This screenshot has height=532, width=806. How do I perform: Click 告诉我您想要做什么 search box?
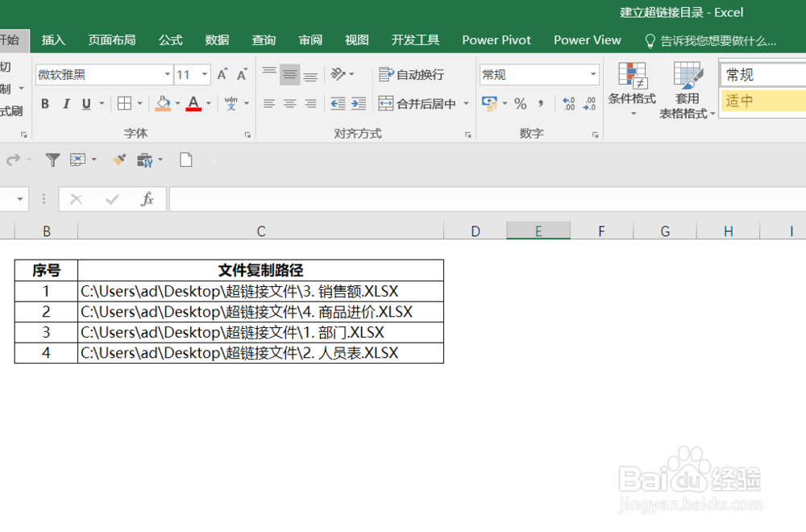point(710,40)
